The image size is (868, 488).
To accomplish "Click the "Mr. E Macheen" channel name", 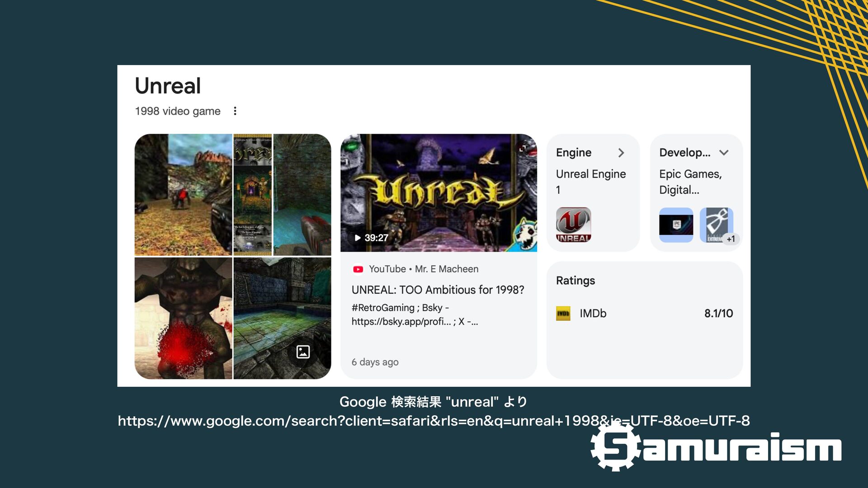I will coord(447,269).
